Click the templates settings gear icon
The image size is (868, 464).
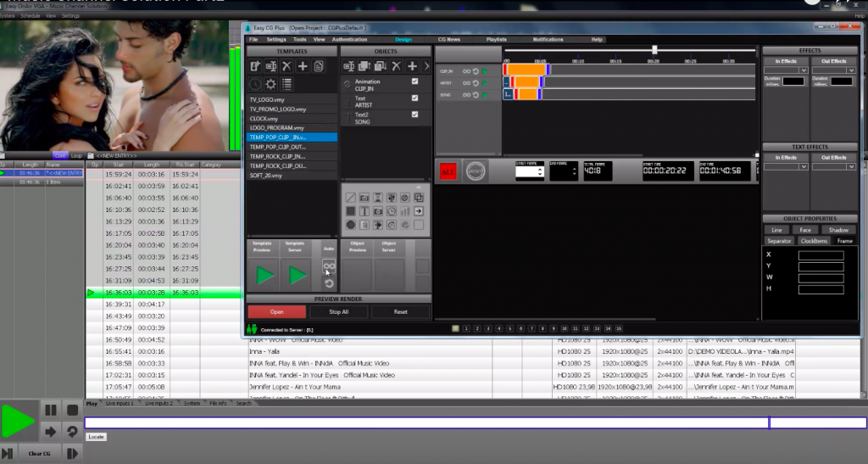click(271, 84)
